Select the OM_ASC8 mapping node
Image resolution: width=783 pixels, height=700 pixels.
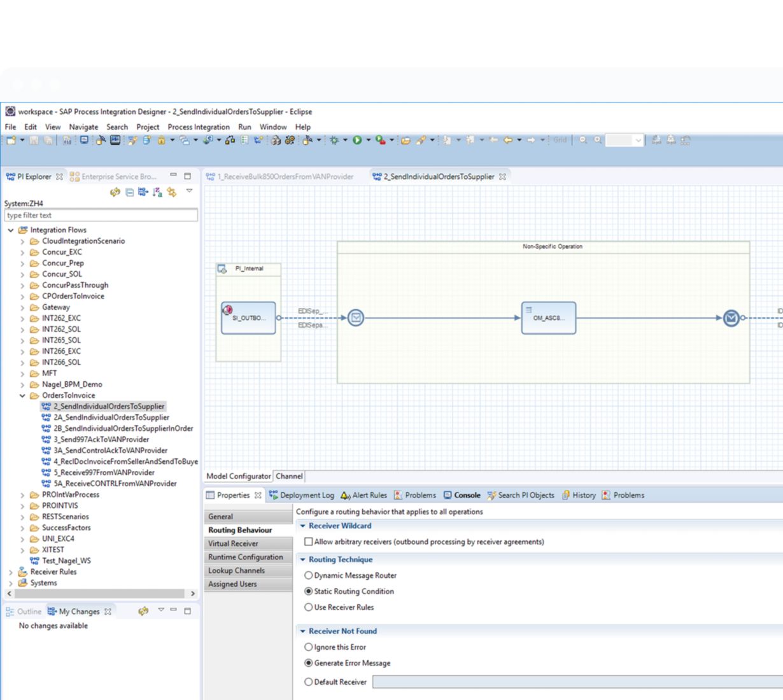[x=549, y=318]
